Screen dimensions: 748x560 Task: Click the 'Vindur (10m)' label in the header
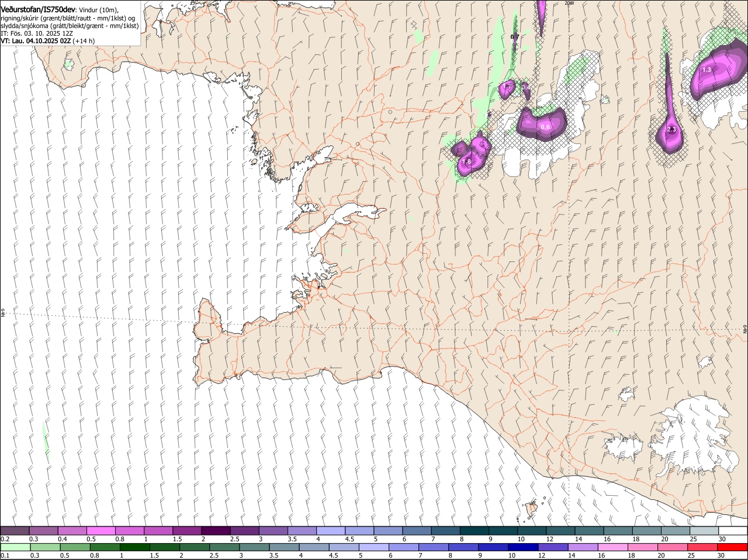pos(99,11)
